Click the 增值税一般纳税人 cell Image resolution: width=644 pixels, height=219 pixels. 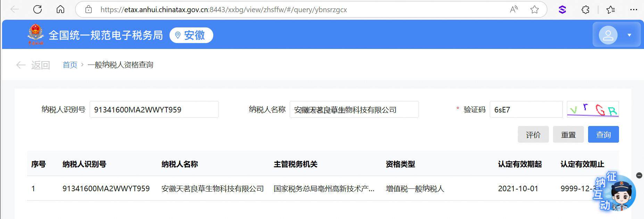coord(415,188)
